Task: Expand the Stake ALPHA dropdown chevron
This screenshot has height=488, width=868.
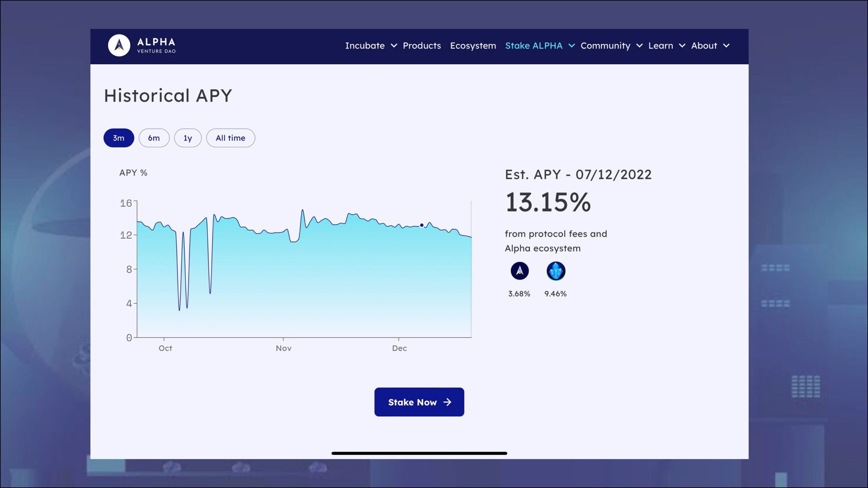Action: (572, 46)
